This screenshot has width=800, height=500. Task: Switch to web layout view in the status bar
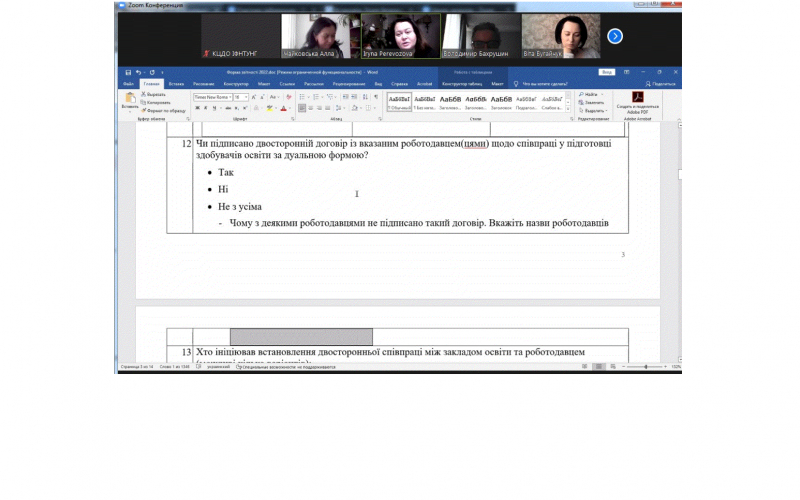613,367
